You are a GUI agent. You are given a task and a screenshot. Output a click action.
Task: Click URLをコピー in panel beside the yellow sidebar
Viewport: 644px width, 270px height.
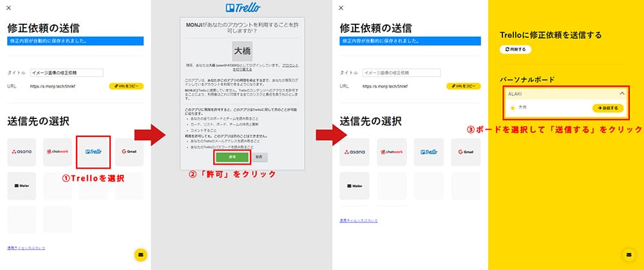[463, 86]
